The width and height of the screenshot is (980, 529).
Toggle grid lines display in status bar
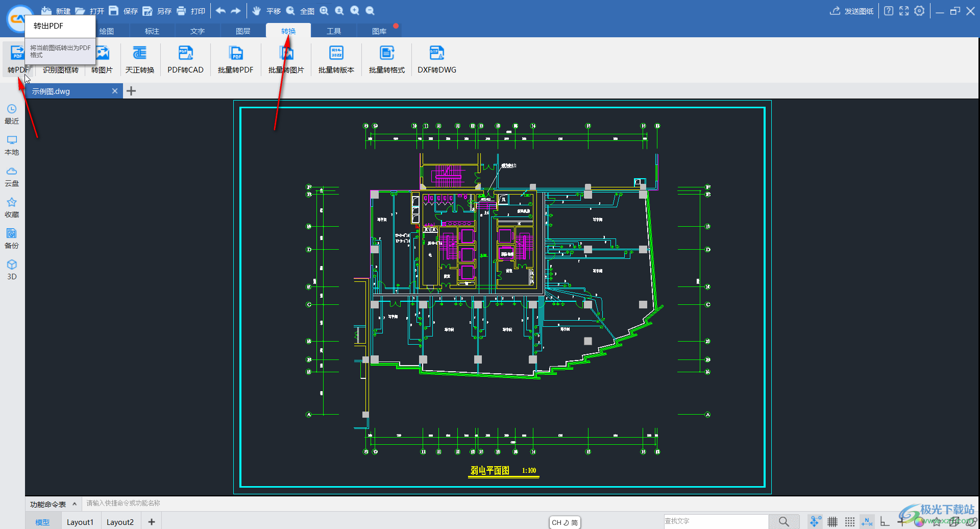click(832, 521)
